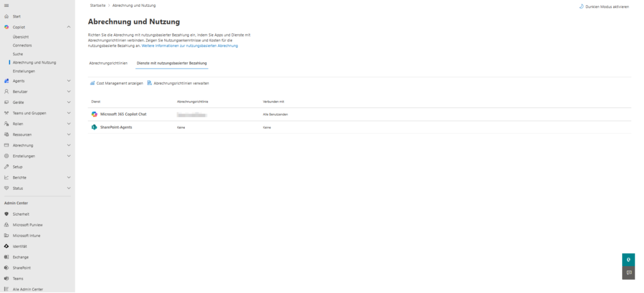Viewport: 644px width, 293px height.
Task: Expand the Abrechnung navigation section
Action: coord(69,145)
